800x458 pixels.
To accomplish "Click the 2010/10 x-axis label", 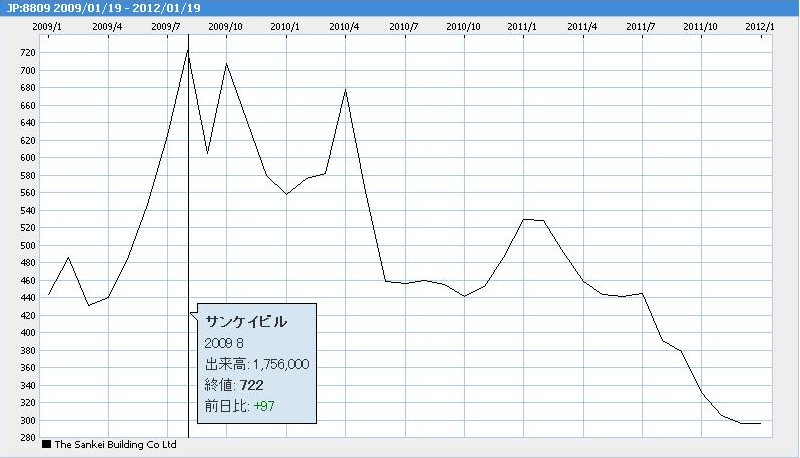I will pos(463,27).
